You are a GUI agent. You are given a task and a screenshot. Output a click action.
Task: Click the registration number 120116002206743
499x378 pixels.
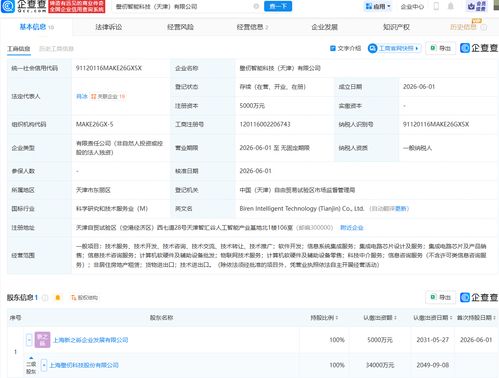point(265,124)
